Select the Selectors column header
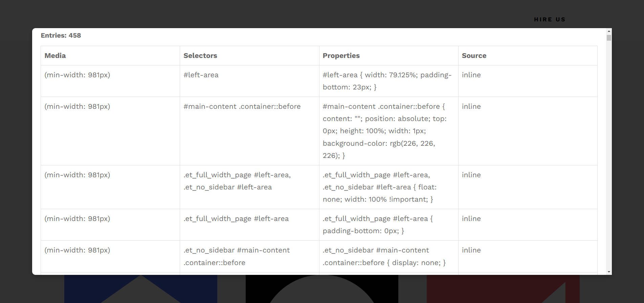Image resolution: width=644 pixels, height=303 pixels. click(200, 55)
